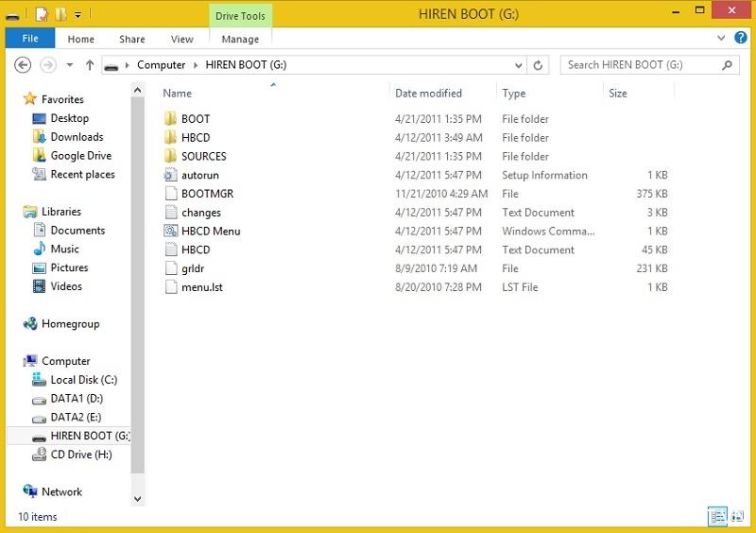Image resolution: width=756 pixels, height=533 pixels.
Task: Click the Up one level arrow
Action: click(90, 65)
